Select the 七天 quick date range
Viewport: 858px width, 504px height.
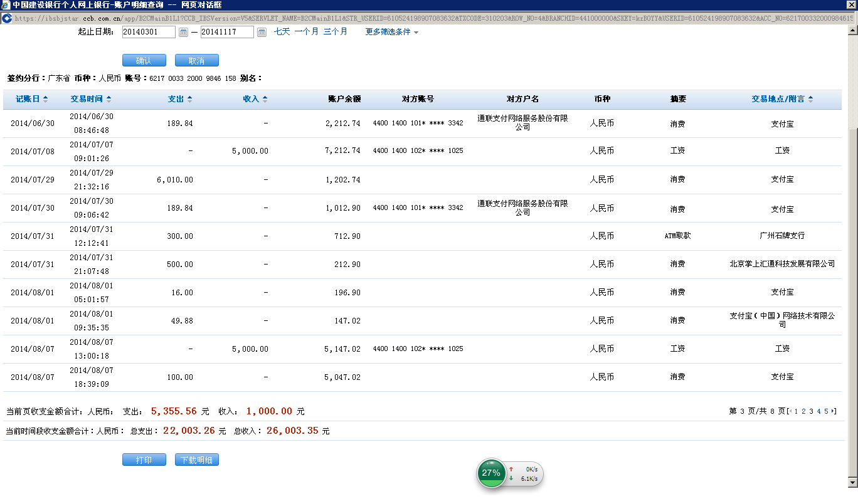[x=282, y=31]
